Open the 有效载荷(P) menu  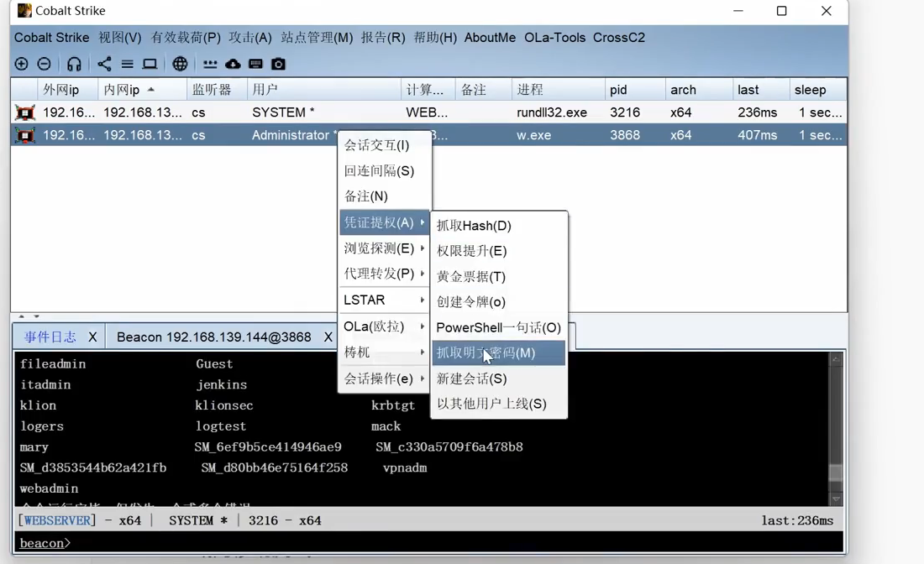pos(186,38)
